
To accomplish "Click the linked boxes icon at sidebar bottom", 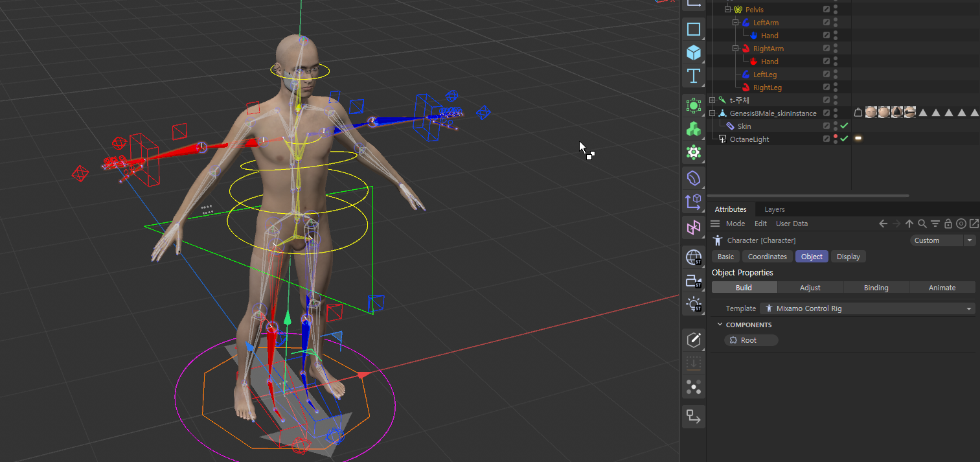I will [x=694, y=417].
